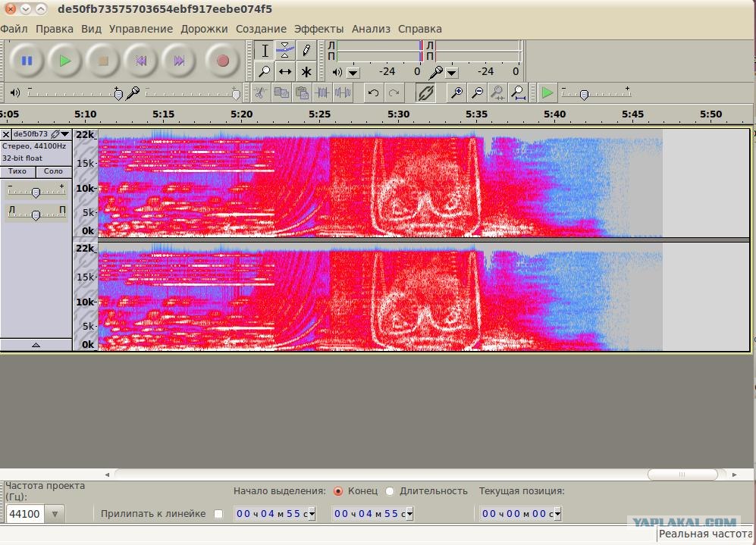This screenshot has height=545, width=756.
Task: Click the Undo arrow icon
Action: coord(373,92)
